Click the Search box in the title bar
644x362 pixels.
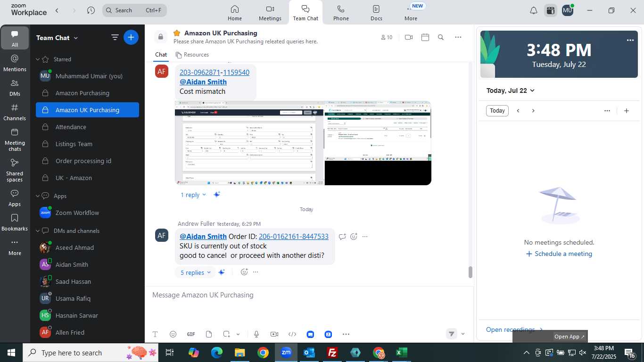pos(134,10)
